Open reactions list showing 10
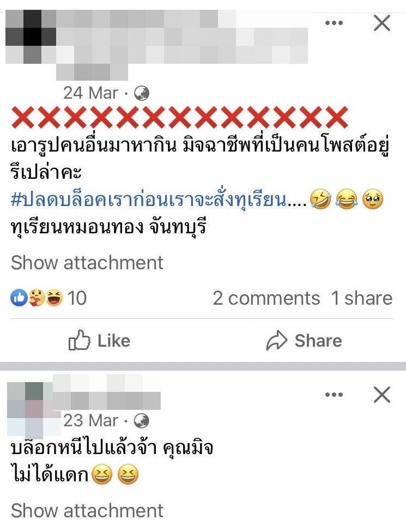406x532 pixels. click(49, 298)
